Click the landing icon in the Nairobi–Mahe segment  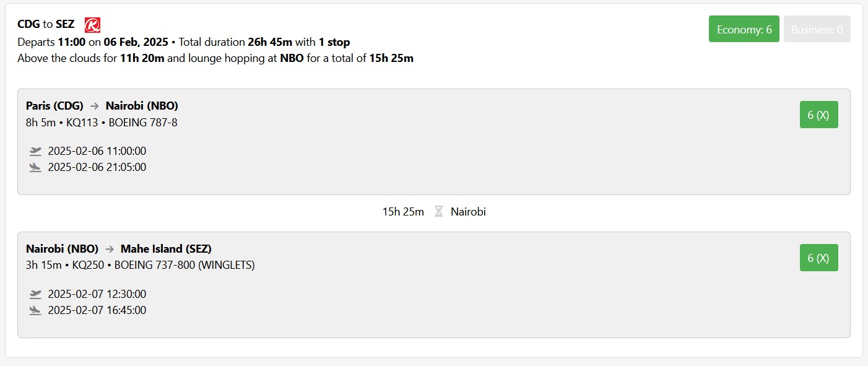(35, 310)
